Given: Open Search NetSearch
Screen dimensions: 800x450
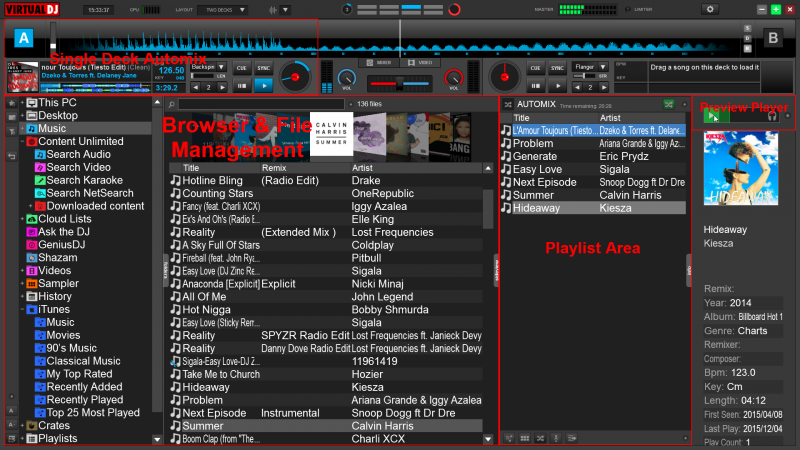Looking at the screenshot, I should [x=90, y=193].
